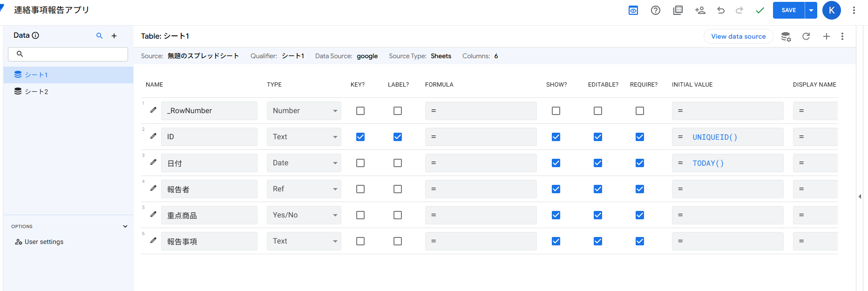Select table シート1 in Data list
Viewport: 868px width, 291px height.
[68, 75]
